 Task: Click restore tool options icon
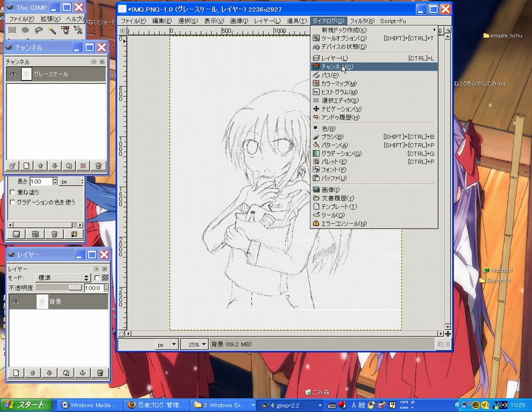point(35,234)
